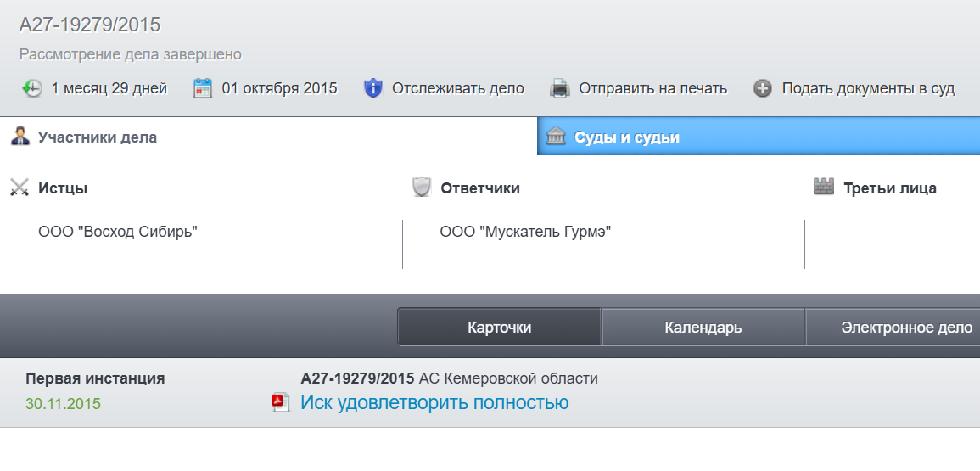Click plaintiff ООО "Восход Сибирь"
The width and height of the screenshot is (980, 471).
[x=118, y=232]
